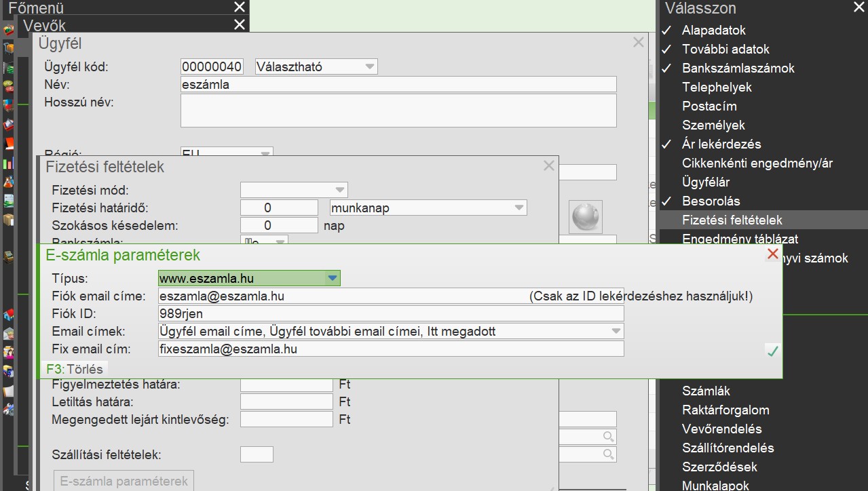
Task: Click the upper magnifier search icon
Action: (x=609, y=436)
